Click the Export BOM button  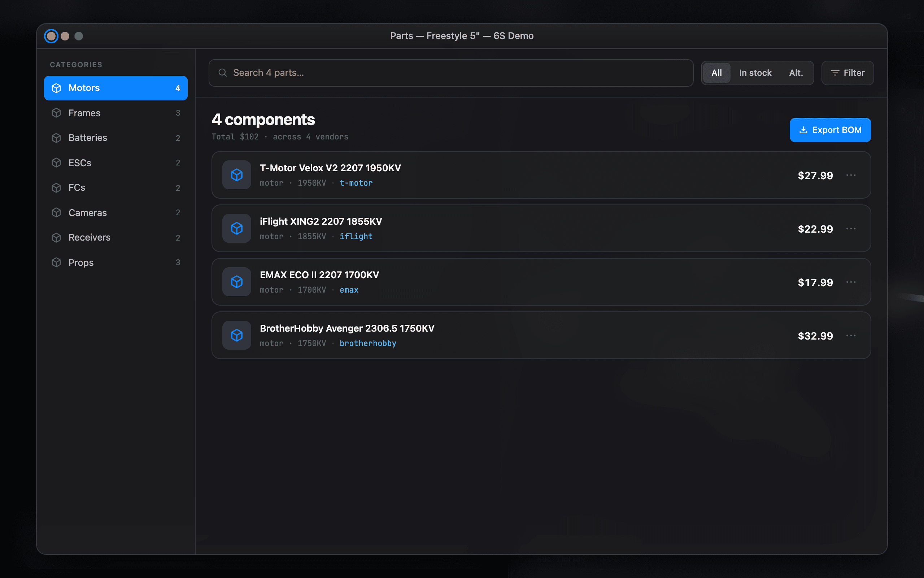[830, 130]
